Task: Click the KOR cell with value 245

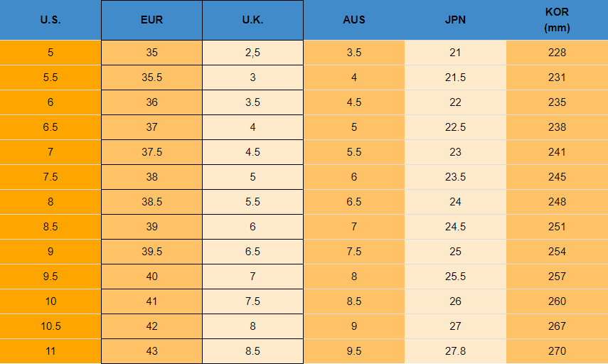Action: coord(557,177)
